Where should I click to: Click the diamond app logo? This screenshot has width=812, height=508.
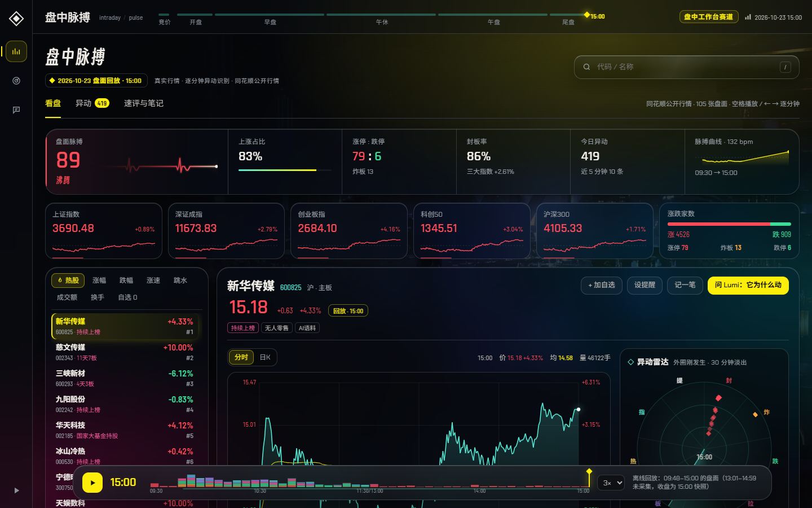tap(16, 19)
